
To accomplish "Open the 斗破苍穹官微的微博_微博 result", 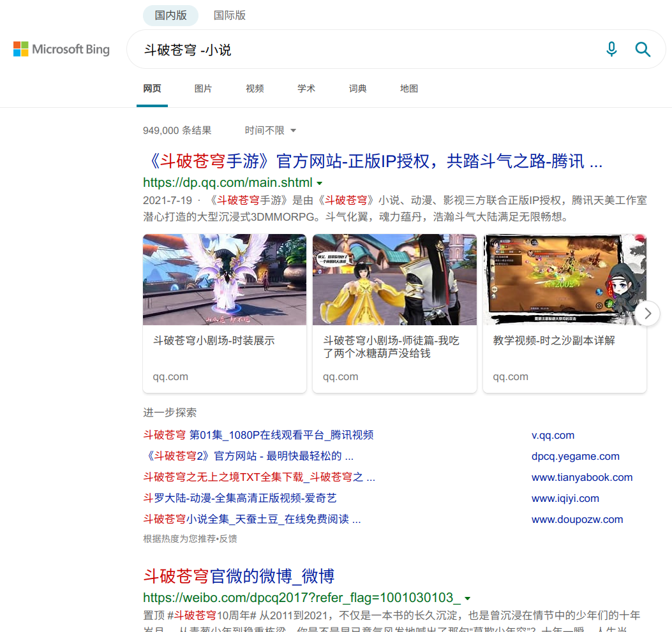I will click(239, 577).
